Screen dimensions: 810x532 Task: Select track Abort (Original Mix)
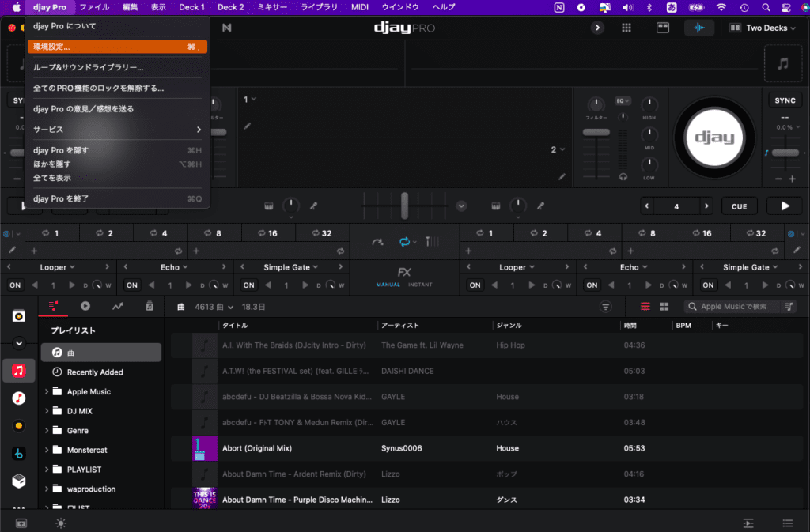click(486, 448)
